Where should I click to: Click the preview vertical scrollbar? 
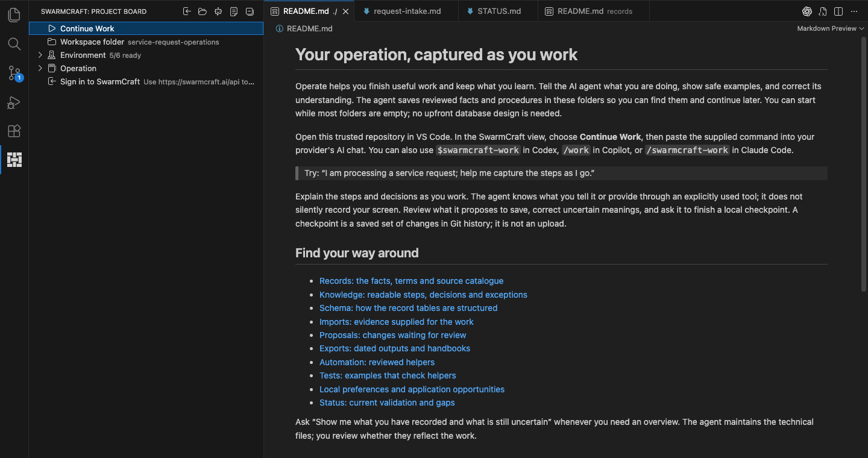coord(864,163)
